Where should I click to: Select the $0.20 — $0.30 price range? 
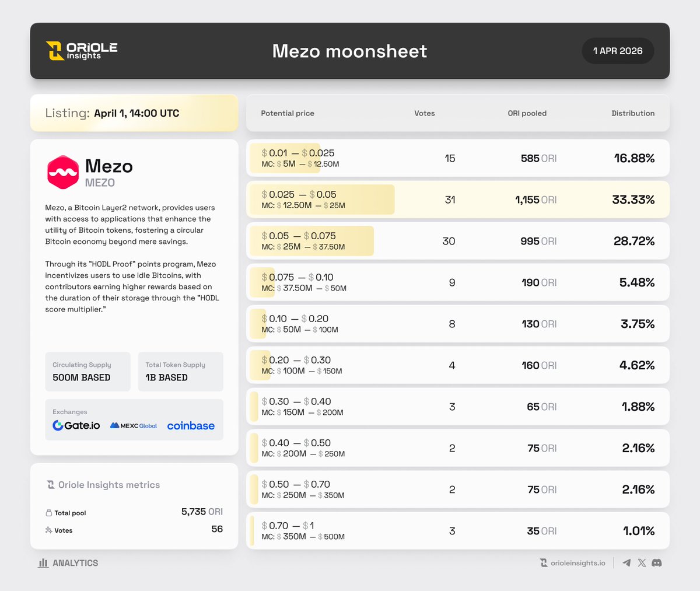pyautogui.click(x=296, y=360)
